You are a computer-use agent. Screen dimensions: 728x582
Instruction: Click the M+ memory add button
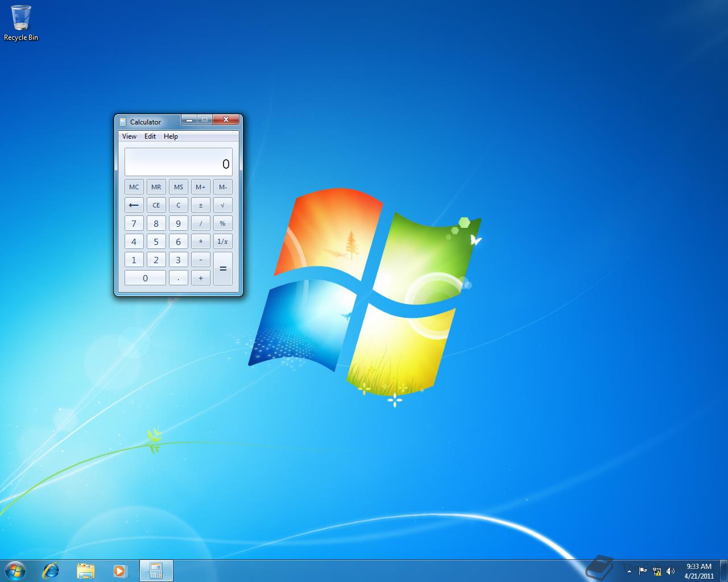(x=201, y=187)
